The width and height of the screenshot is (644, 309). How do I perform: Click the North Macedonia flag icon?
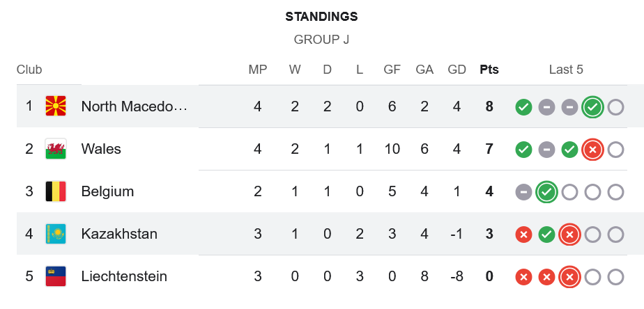tap(56, 106)
